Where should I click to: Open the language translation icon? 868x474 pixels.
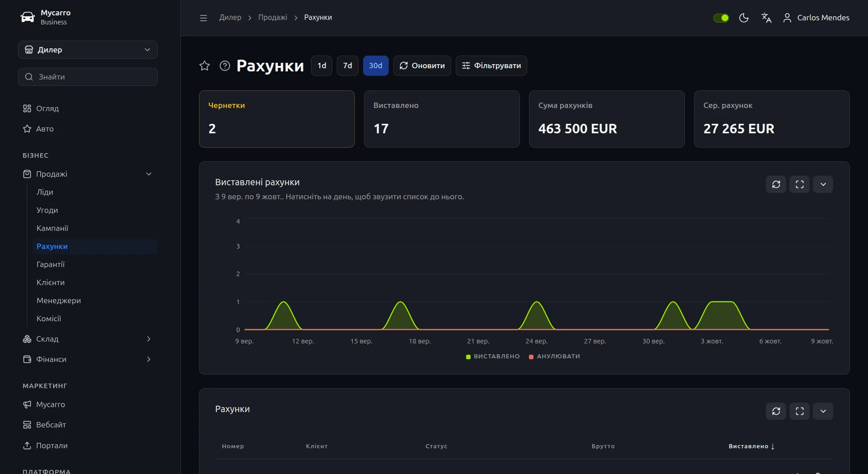click(766, 18)
